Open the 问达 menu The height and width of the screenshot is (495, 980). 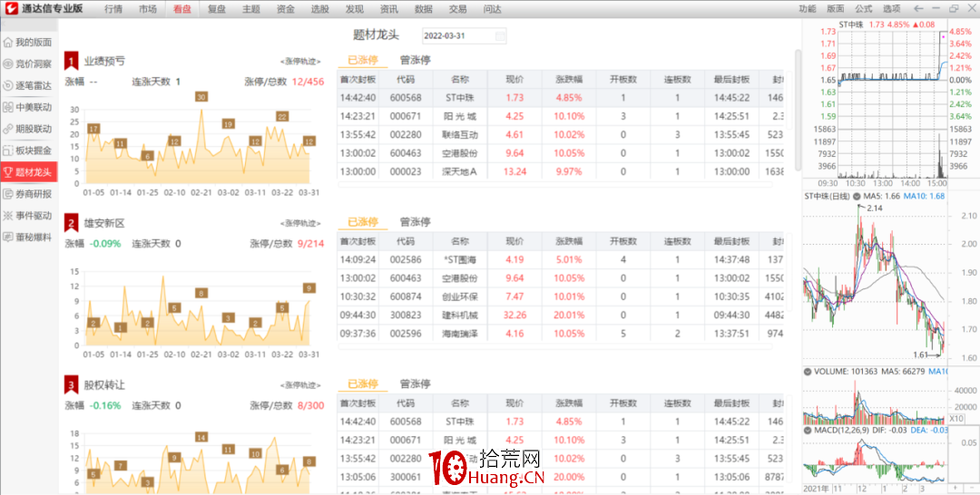[x=492, y=9]
